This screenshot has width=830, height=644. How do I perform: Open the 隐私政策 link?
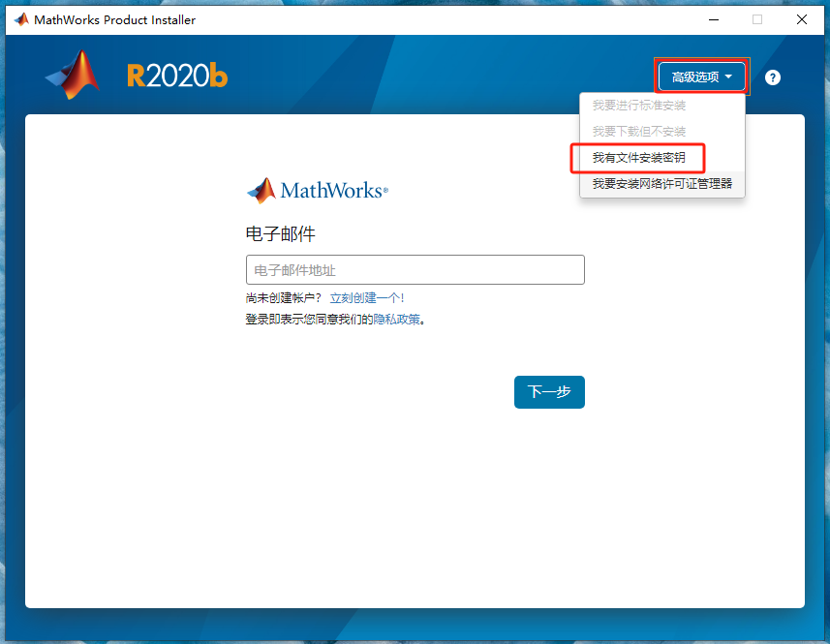tap(396, 319)
